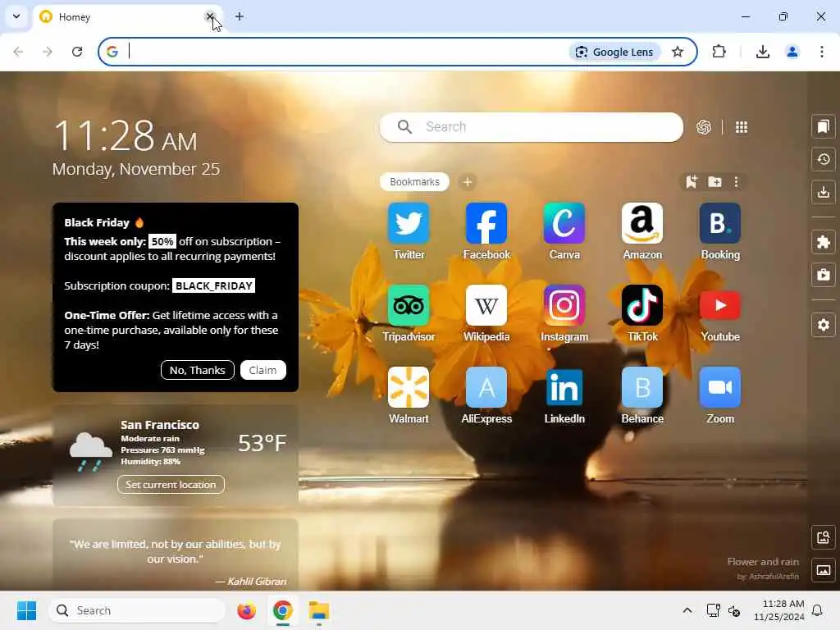This screenshot has height=630, width=840.
Task: Click Set current location button
Action: pyautogui.click(x=171, y=484)
